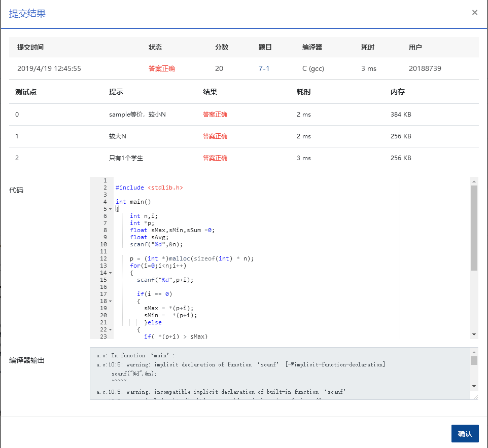This screenshot has width=488, height=448.
Task: Click user ID 20188739
Action: coord(425,68)
